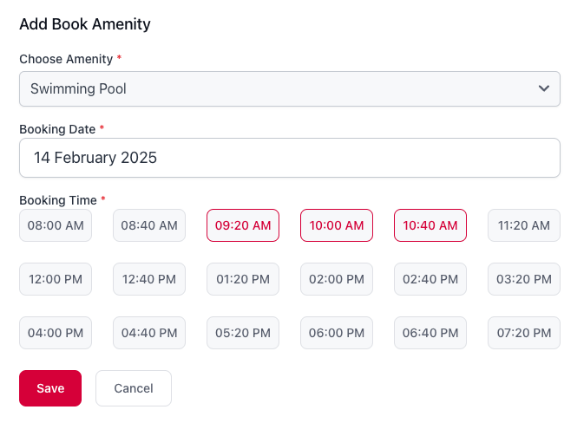Pick the 05:20 PM time slot
577x429 pixels.
243,333
